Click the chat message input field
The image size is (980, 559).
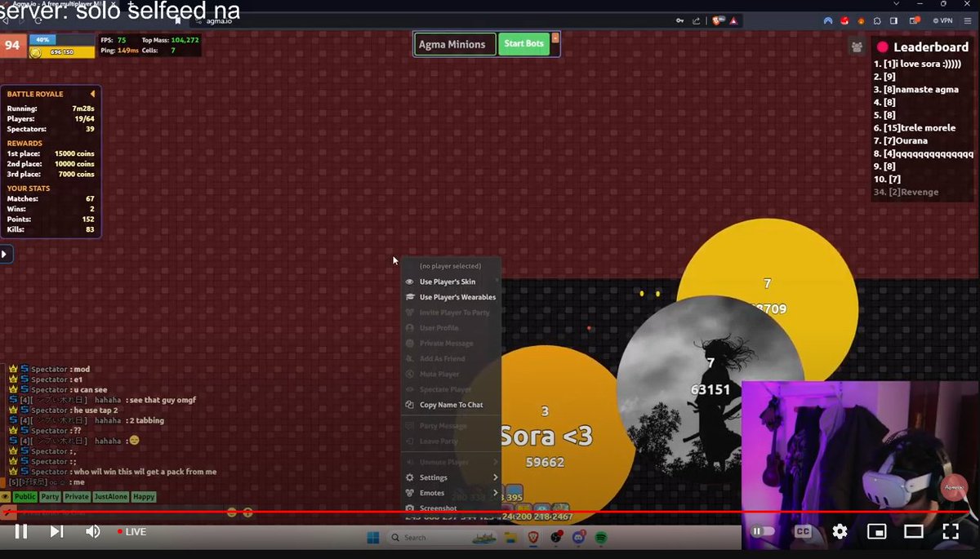(121, 512)
